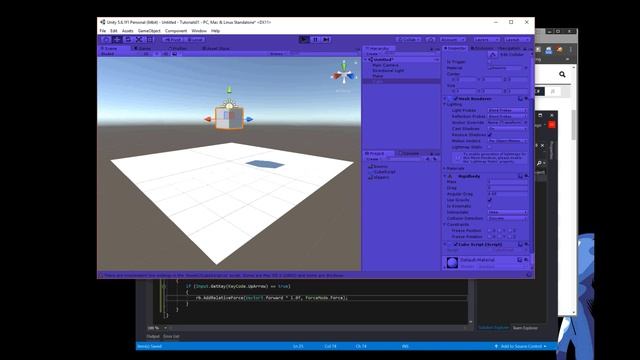Select Directional Light in the Hierarchy
This screenshot has width=640, height=360.
pyautogui.click(x=388, y=71)
